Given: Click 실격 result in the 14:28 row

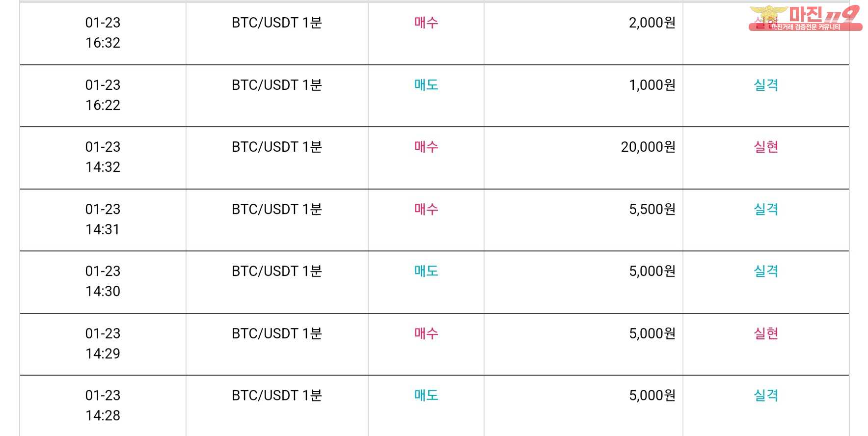Looking at the screenshot, I should (x=765, y=395).
